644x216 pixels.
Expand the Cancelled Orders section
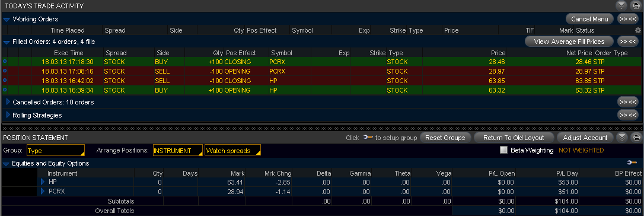tap(8, 102)
